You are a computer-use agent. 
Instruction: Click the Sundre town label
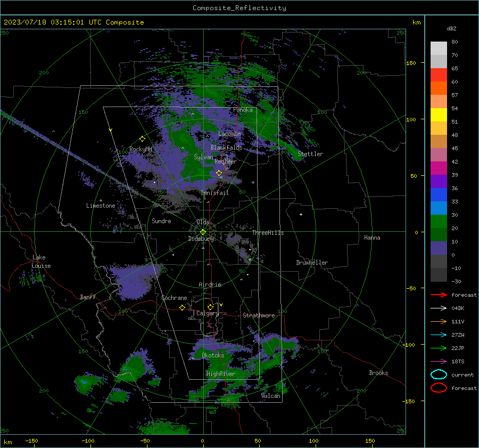pyautogui.click(x=161, y=221)
